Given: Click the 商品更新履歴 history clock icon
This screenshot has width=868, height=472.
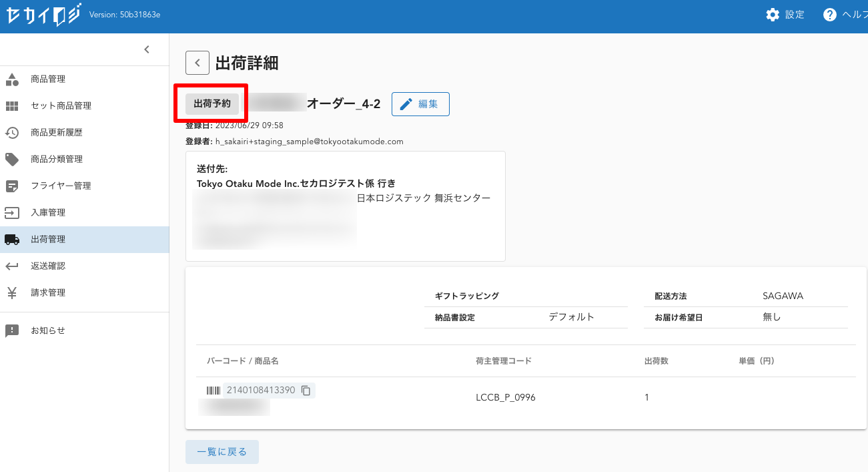Looking at the screenshot, I should [12, 133].
